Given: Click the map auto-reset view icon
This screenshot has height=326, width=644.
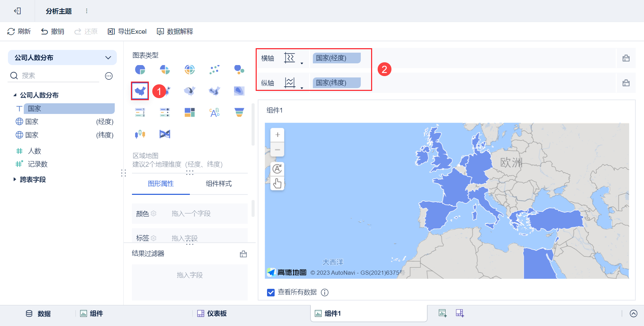Looking at the screenshot, I should (277, 169).
